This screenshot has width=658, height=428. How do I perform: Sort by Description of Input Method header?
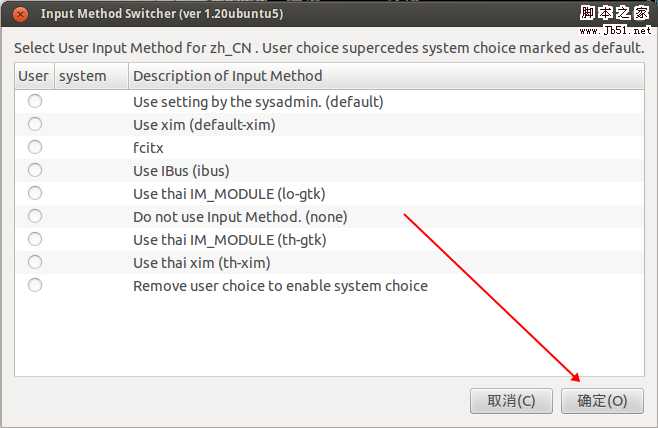tap(227, 76)
